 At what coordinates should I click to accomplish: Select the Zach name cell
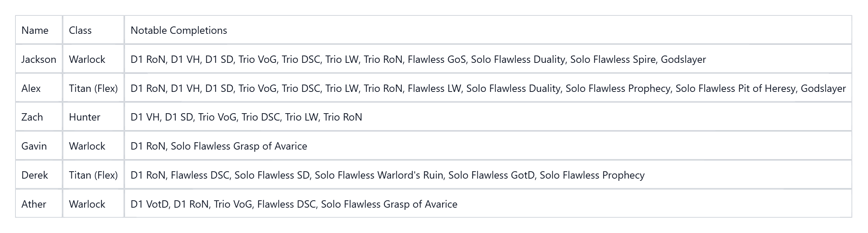(32, 117)
